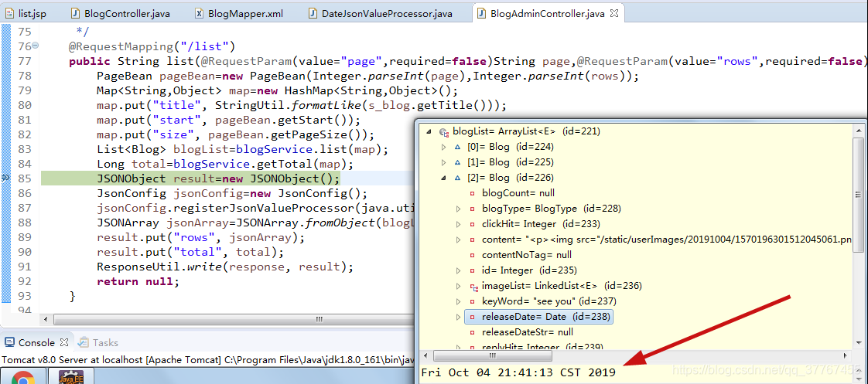Select the BlogAdminController.java tab label
Screen dimensions: 868x384
[x=547, y=13]
